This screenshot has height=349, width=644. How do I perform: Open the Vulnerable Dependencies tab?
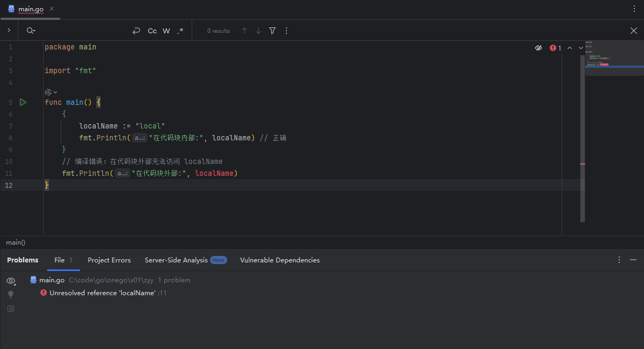[279, 260]
